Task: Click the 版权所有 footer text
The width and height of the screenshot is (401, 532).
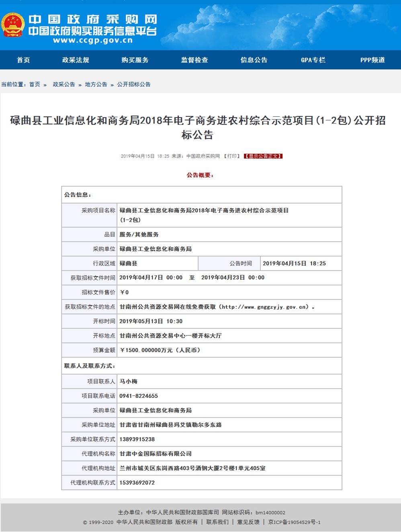Action: pyautogui.click(x=186, y=522)
